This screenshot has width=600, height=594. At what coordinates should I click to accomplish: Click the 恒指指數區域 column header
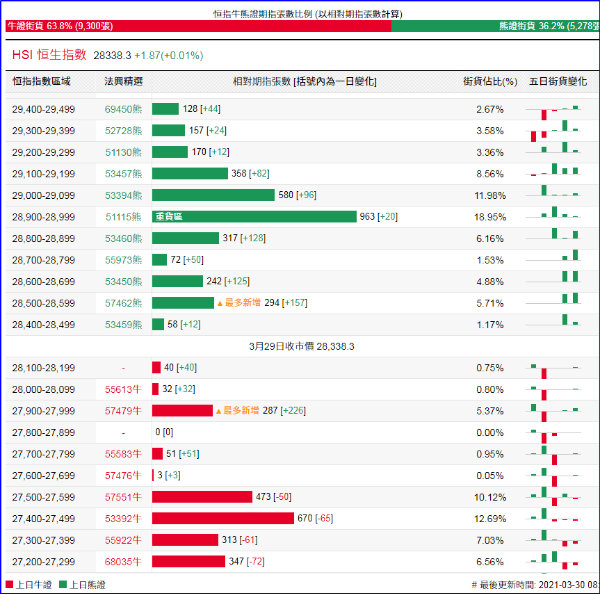tap(41, 82)
